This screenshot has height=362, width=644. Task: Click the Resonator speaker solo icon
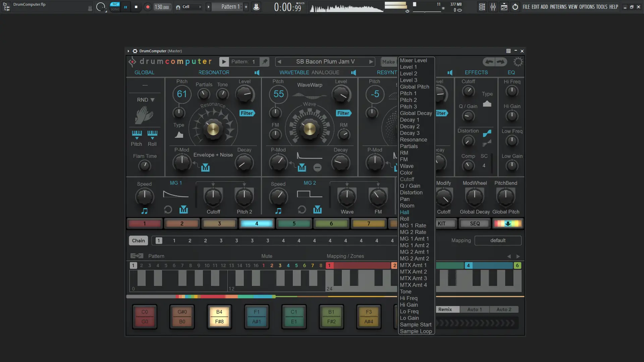click(x=257, y=72)
